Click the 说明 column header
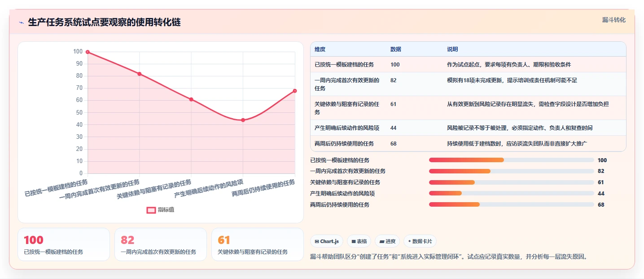644x279 pixels. coord(452,49)
